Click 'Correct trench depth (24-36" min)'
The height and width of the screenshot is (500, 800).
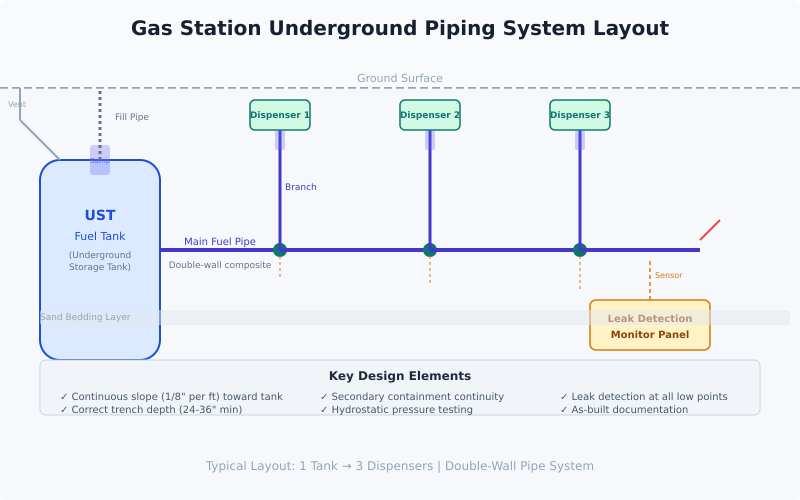tap(151, 409)
